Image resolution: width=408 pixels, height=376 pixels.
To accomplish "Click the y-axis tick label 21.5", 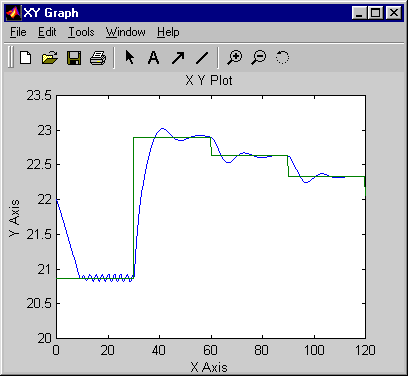I will 39,235.
